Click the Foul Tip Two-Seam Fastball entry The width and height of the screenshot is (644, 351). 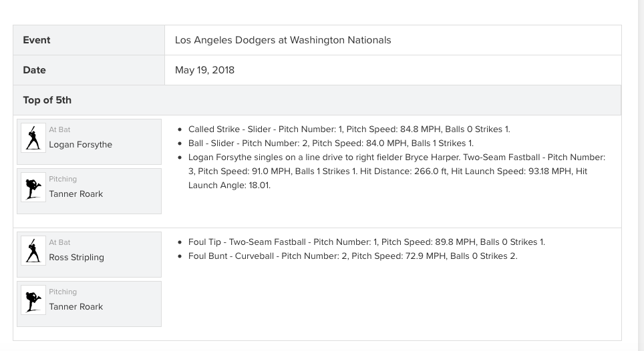[366, 242]
